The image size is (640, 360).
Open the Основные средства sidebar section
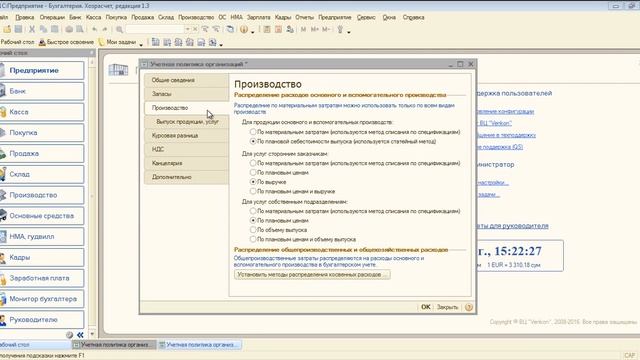[42, 216]
